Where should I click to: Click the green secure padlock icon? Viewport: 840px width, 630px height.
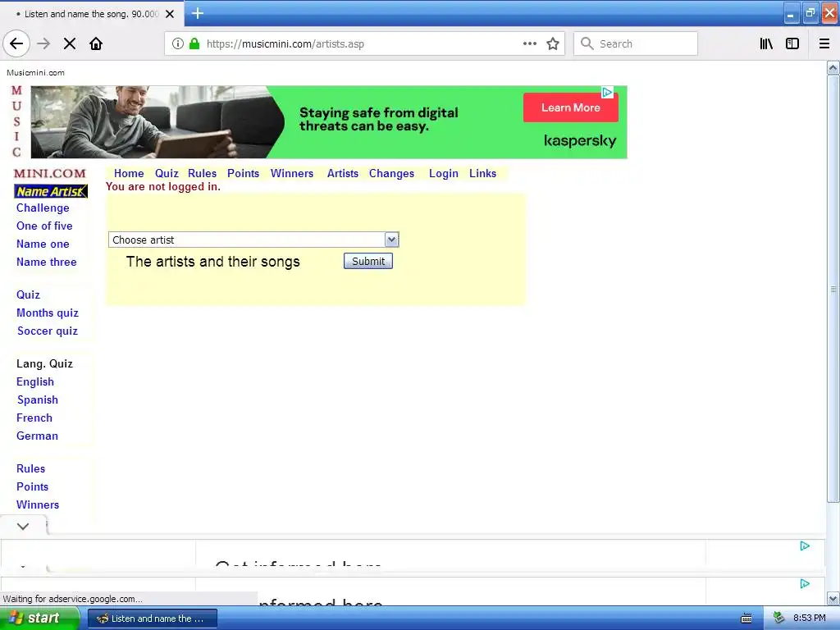tap(194, 44)
